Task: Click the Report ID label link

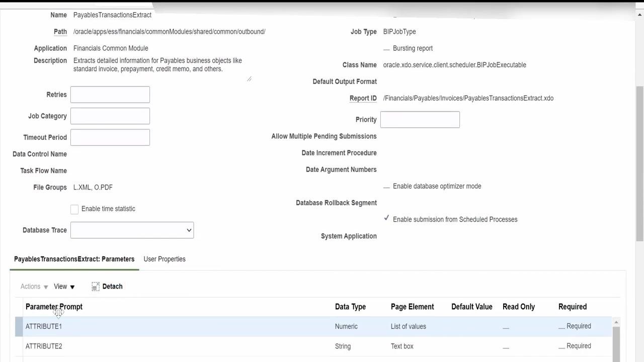Action: point(363,99)
